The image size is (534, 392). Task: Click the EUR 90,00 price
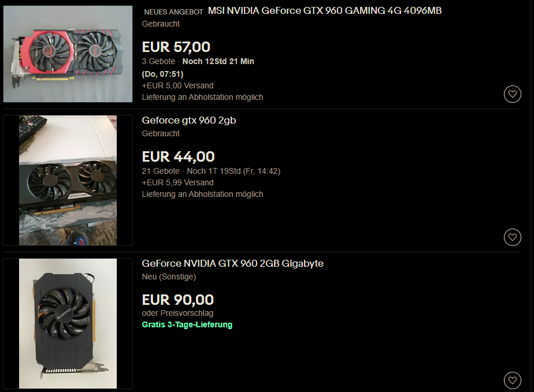pyautogui.click(x=178, y=300)
